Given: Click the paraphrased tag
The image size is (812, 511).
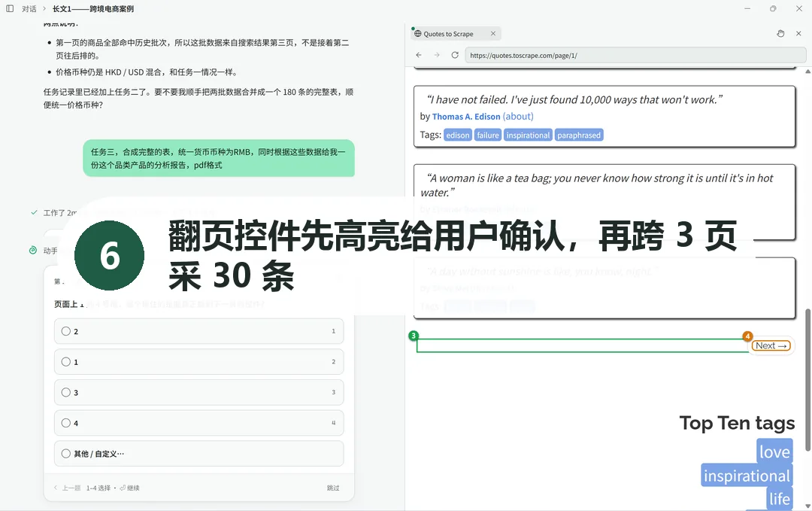Looking at the screenshot, I should (579, 135).
